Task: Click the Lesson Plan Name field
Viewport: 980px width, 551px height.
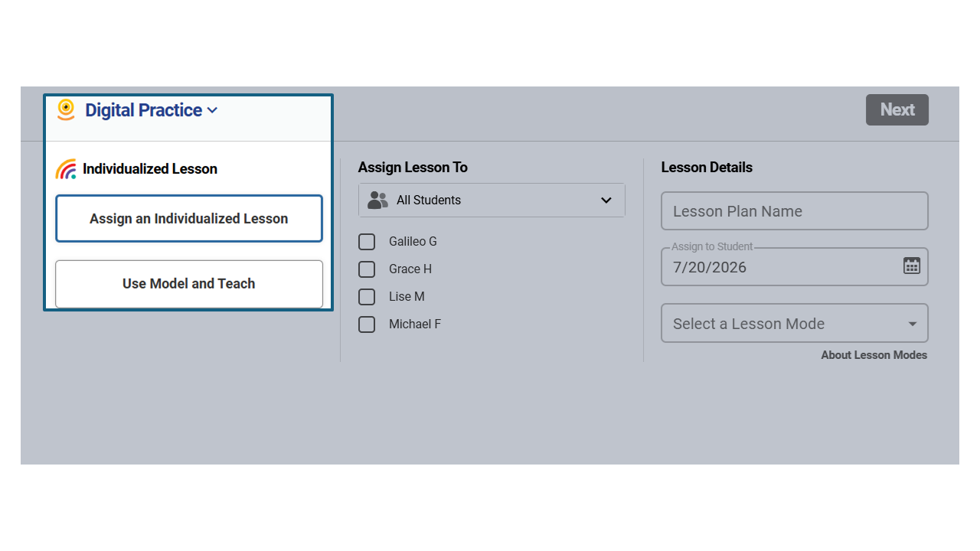Action: (x=795, y=211)
